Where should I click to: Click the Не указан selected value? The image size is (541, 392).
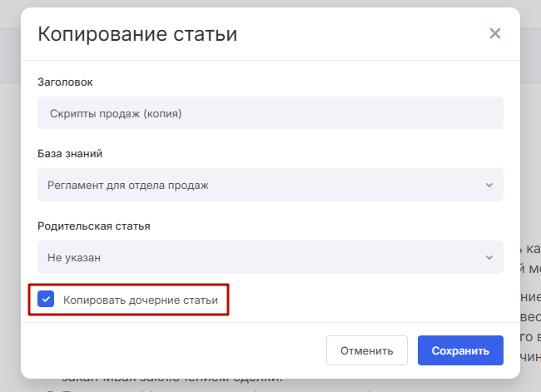tap(76, 258)
